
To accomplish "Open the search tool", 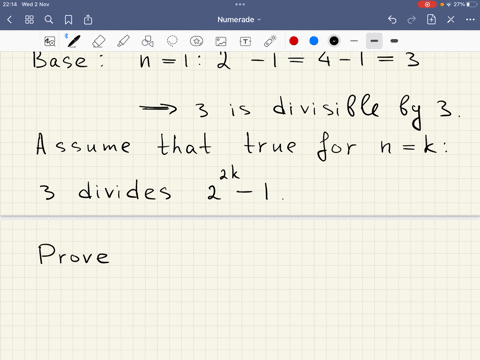I will 49,20.
